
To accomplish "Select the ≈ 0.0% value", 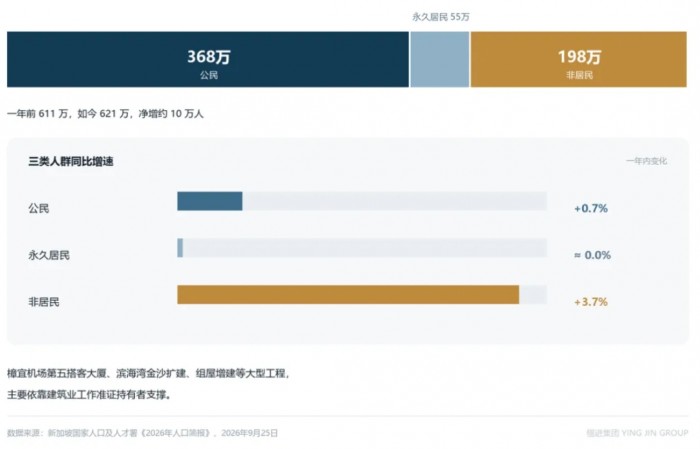I will point(592,255).
